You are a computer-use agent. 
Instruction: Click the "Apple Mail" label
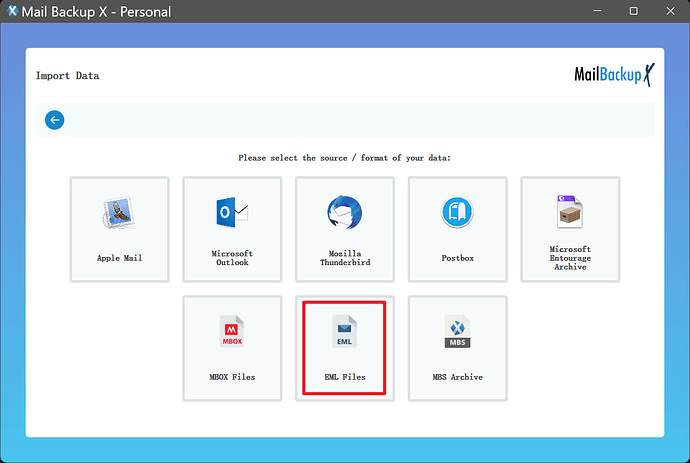pos(119,258)
